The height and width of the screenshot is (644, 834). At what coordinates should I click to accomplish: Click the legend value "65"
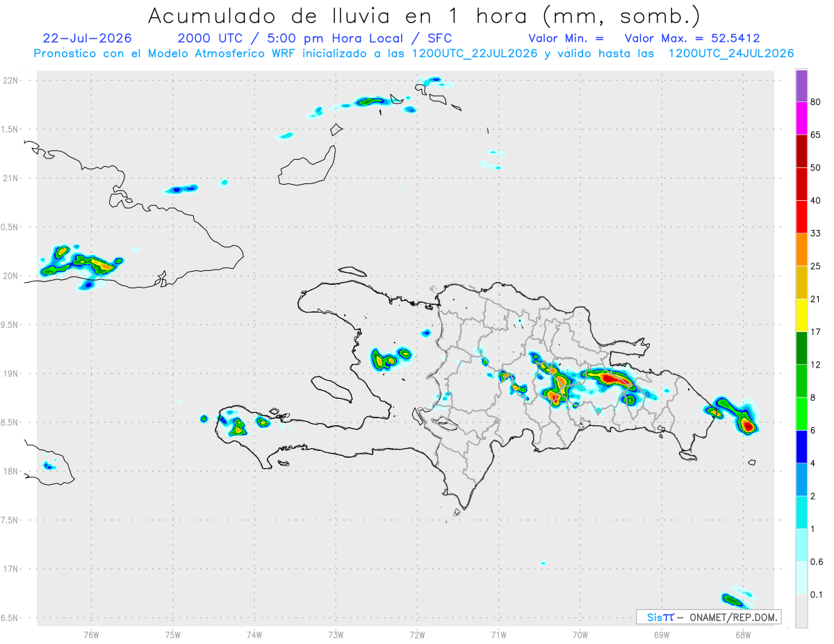[816, 135]
